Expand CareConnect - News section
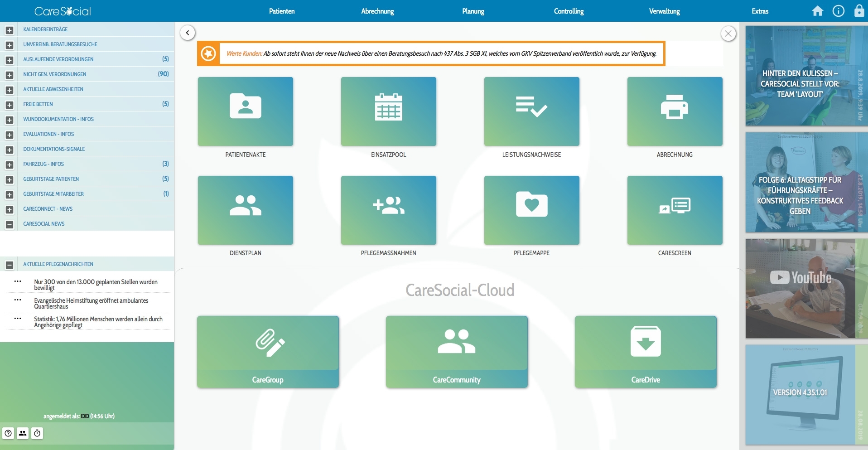This screenshot has height=450, width=868. coord(9,210)
